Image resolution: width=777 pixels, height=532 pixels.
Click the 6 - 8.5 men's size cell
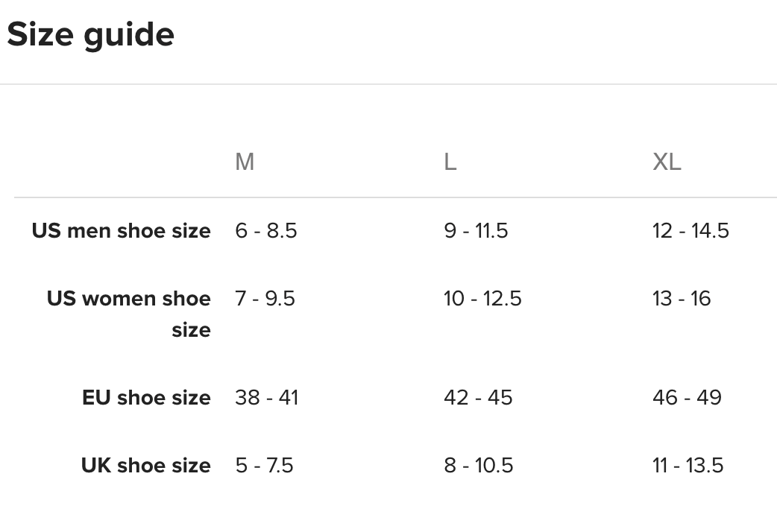coord(266,231)
